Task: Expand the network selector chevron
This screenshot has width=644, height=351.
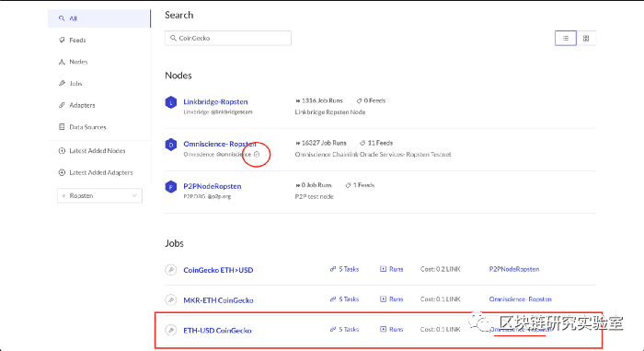Action: tap(134, 196)
